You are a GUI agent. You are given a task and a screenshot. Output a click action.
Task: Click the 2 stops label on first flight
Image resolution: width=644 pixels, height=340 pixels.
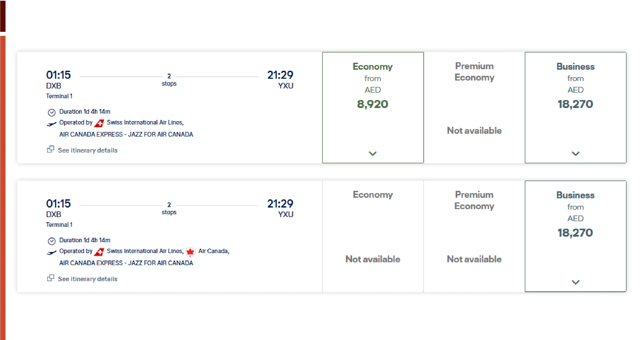click(x=169, y=80)
